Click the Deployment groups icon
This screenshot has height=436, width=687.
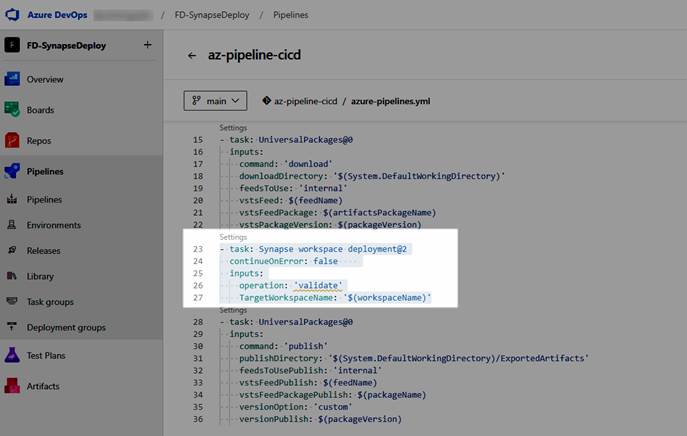point(12,326)
